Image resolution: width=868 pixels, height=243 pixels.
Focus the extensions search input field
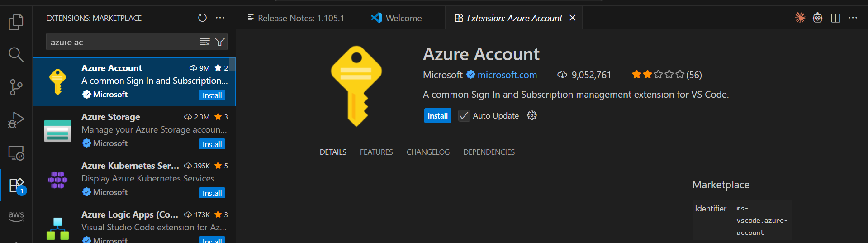(122, 42)
